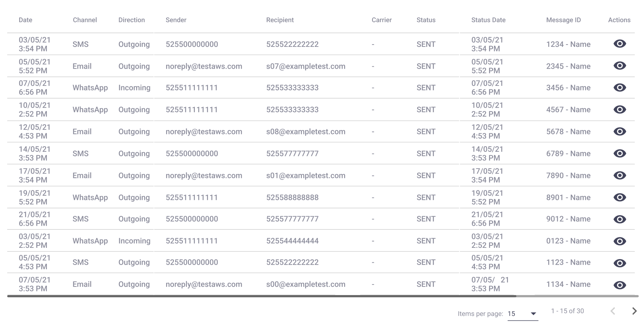644x332 pixels.
Task: Click eye icon on 9012 - Name row
Action: point(620,219)
